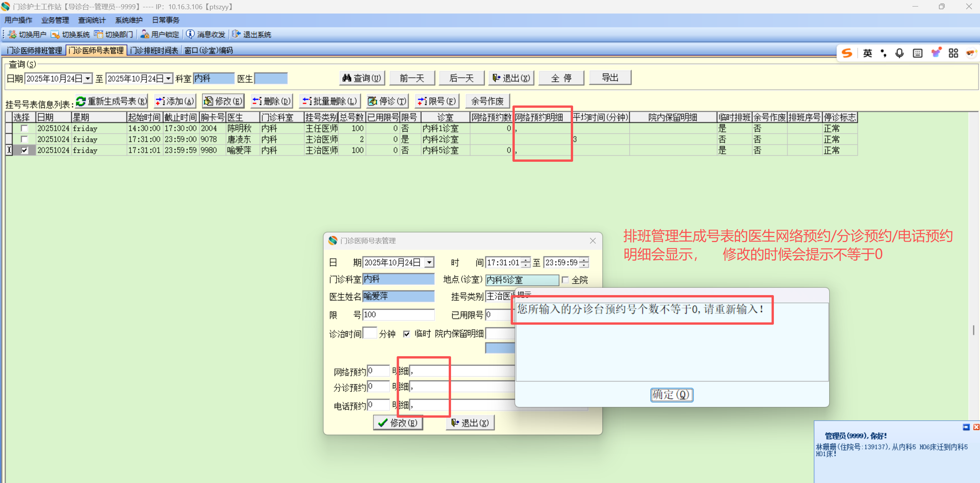Click the 切换用户 toolbar icon
This screenshot has height=483, width=980.
click(x=13, y=35)
